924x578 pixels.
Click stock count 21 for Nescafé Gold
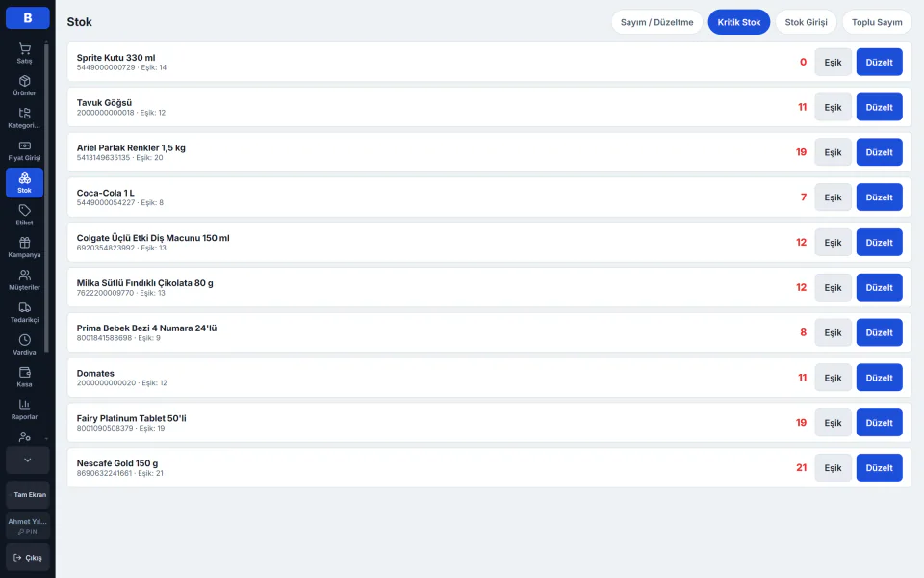pyautogui.click(x=802, y=468)
